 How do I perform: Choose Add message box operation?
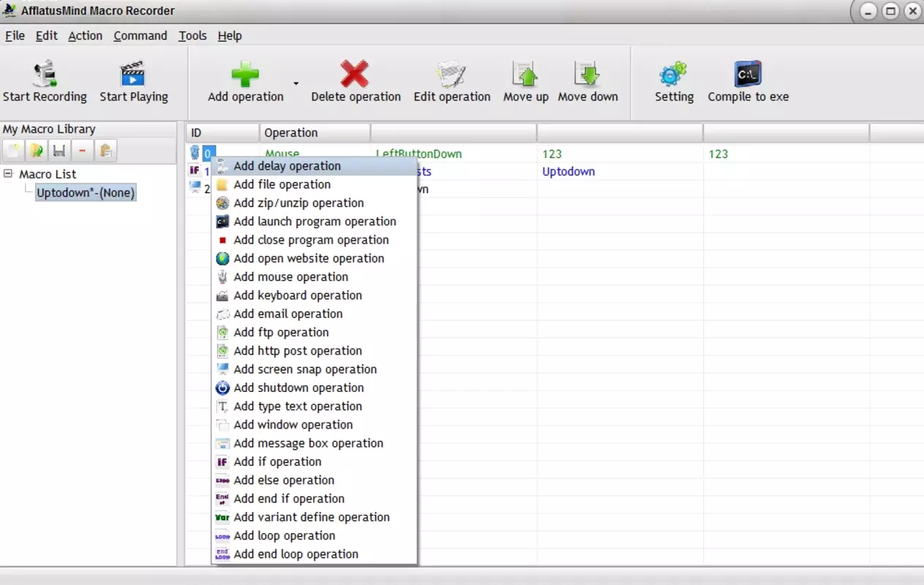[314, 443]
